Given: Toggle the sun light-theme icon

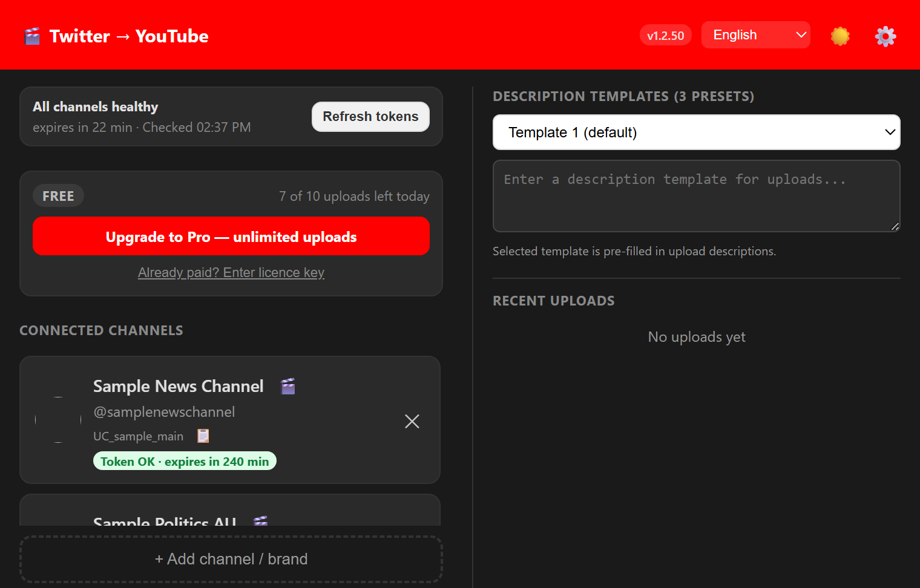Looking at the screenshot, I should (840, 36).
